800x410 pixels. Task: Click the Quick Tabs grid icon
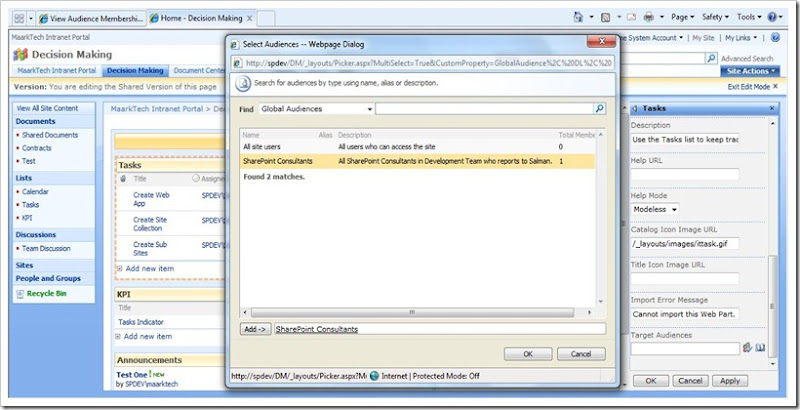tap(19, 18)
